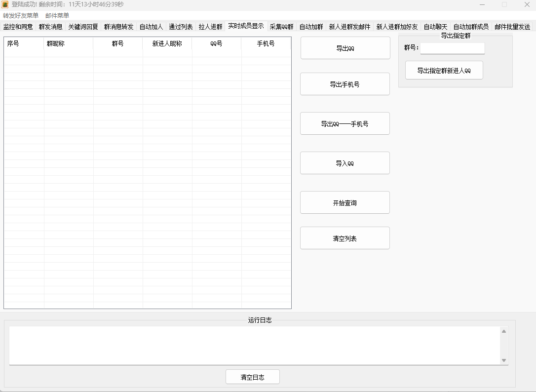
Task: Switch to the 采集QQ群 tab
Action: [x=281, y=26]
